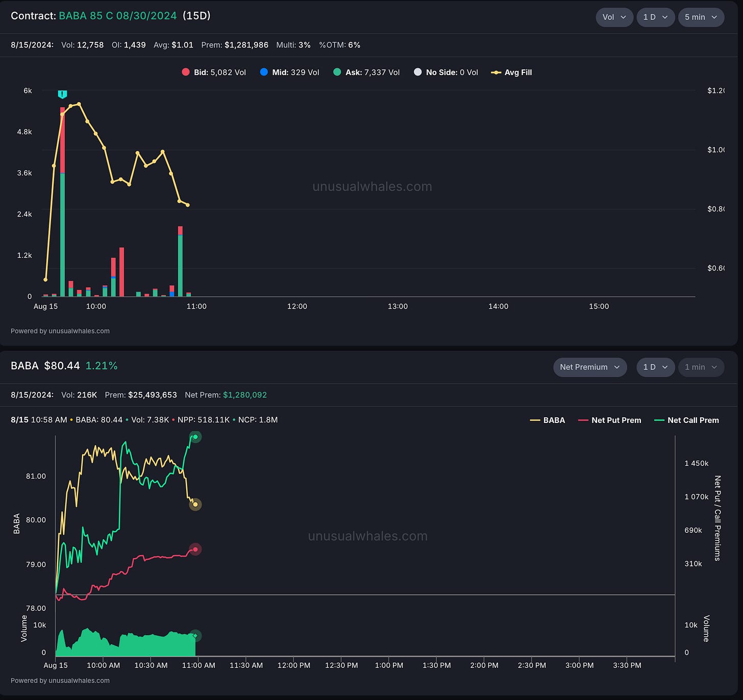Toggle the Ask volume legend series
The width and height of the screenshot is (743, 700).
point(366,72)
